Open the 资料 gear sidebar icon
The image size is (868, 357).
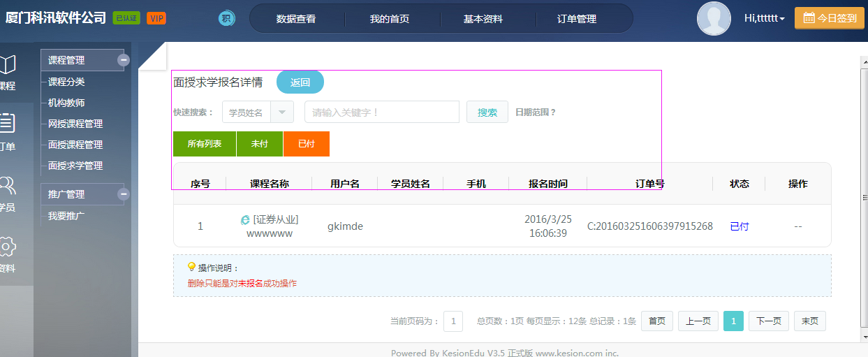pos(8,247)
